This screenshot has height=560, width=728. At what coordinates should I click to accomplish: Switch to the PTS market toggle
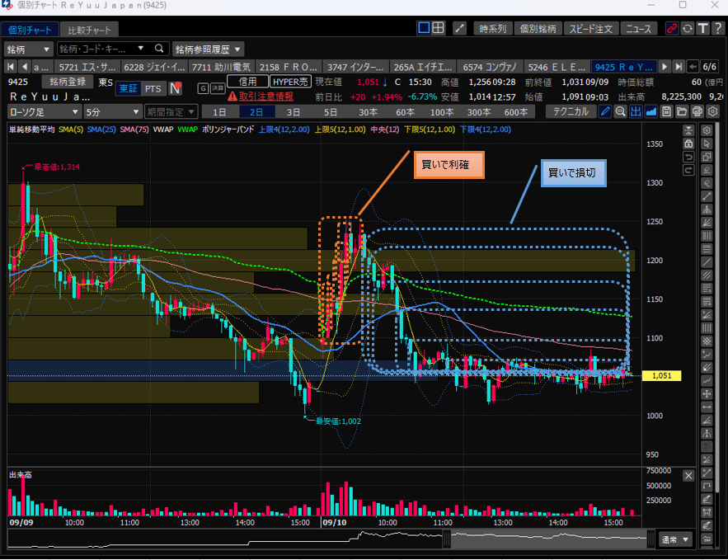click(x=153, y=88)
